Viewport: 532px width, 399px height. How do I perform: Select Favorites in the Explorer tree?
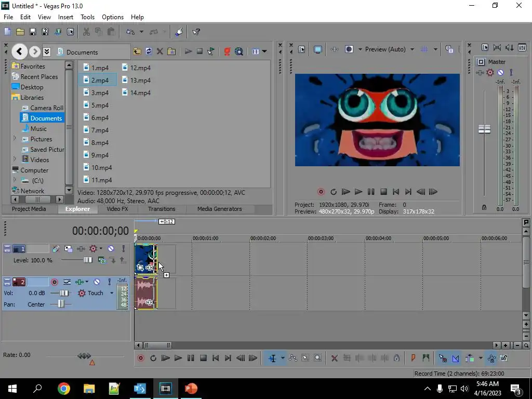tap(33, 66)
